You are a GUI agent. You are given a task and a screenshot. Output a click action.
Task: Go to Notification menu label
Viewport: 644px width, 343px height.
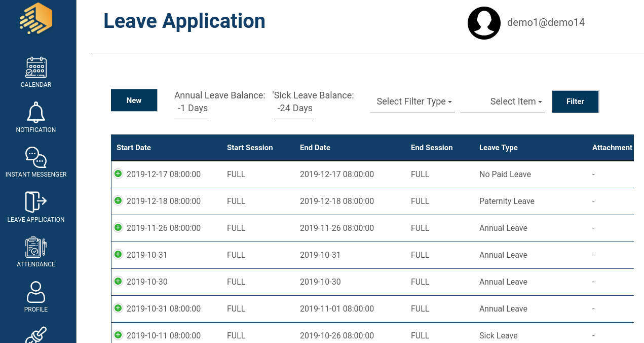36,130
